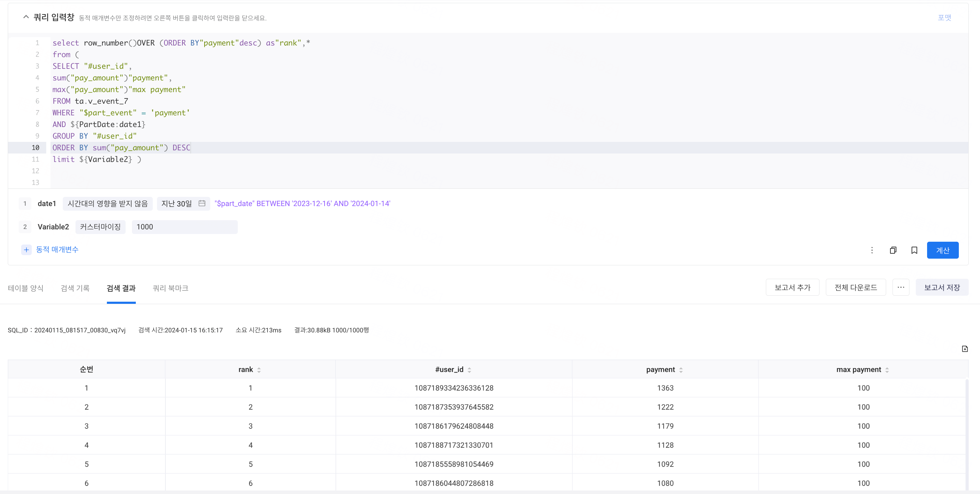Open the vertical three-dot query options menu
Viewport: 980px width, 494px height.
click(872, 250)
